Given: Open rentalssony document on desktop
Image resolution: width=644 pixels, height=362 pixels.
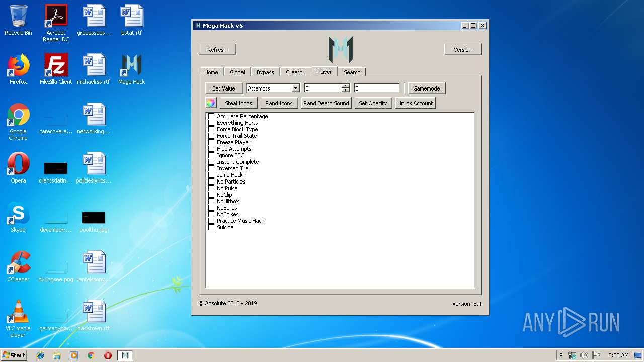Looking at the screenshot, I should 94,266.
